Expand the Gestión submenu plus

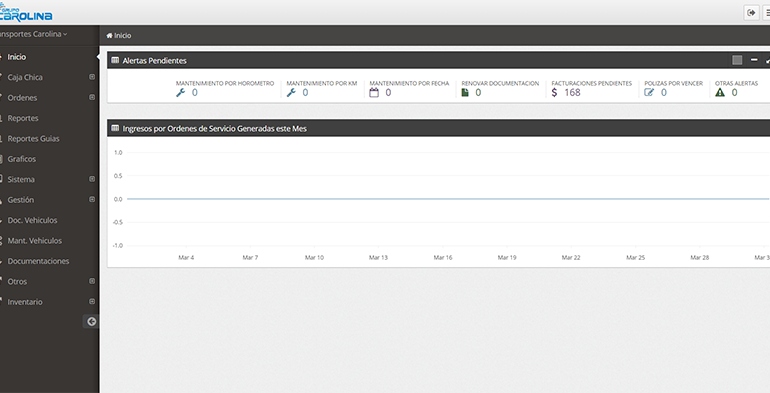pos(92,199)
